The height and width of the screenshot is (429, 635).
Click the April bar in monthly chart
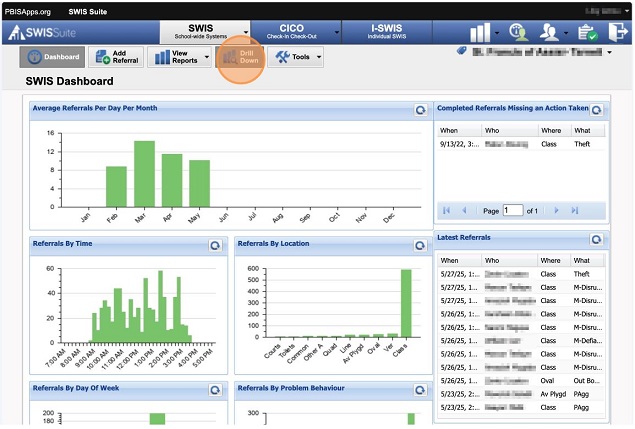pyautogui.click(x=172, y=181)
